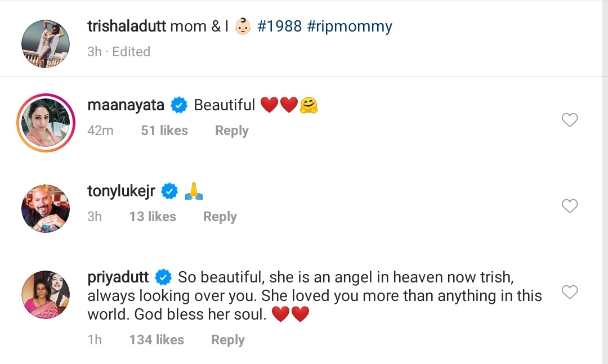Open the #ripmommy hashtag
Image resolution: width=608 pixels, height=364 pixels.
click(350, 26)
